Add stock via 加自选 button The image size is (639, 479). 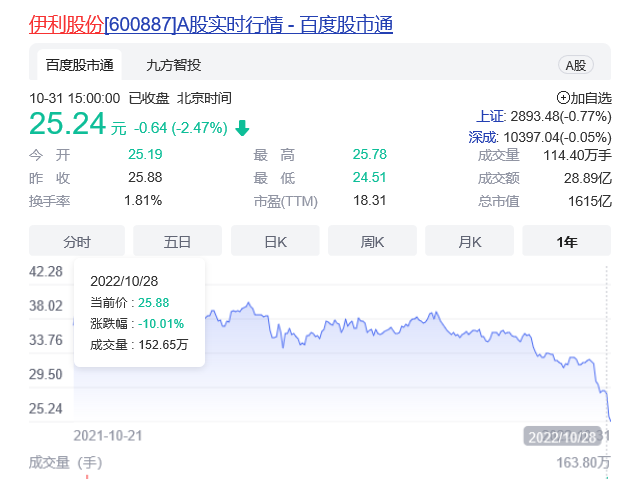(584, 98)
